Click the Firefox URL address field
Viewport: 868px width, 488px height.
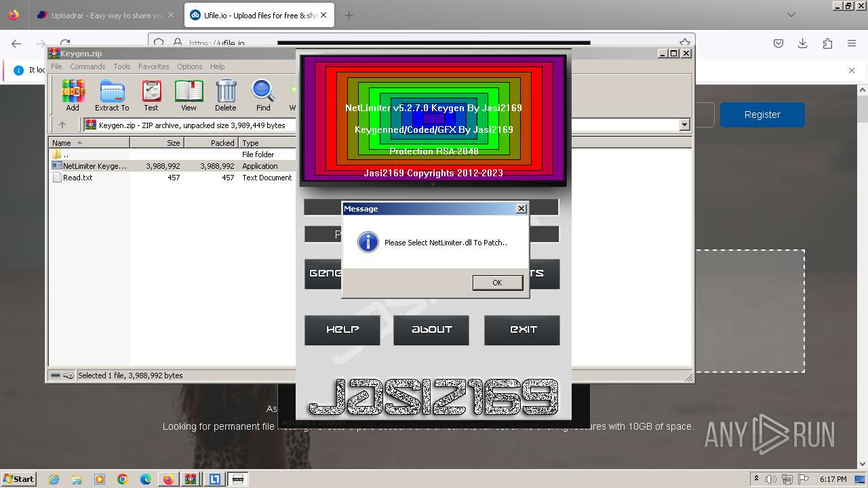(420, 43)
